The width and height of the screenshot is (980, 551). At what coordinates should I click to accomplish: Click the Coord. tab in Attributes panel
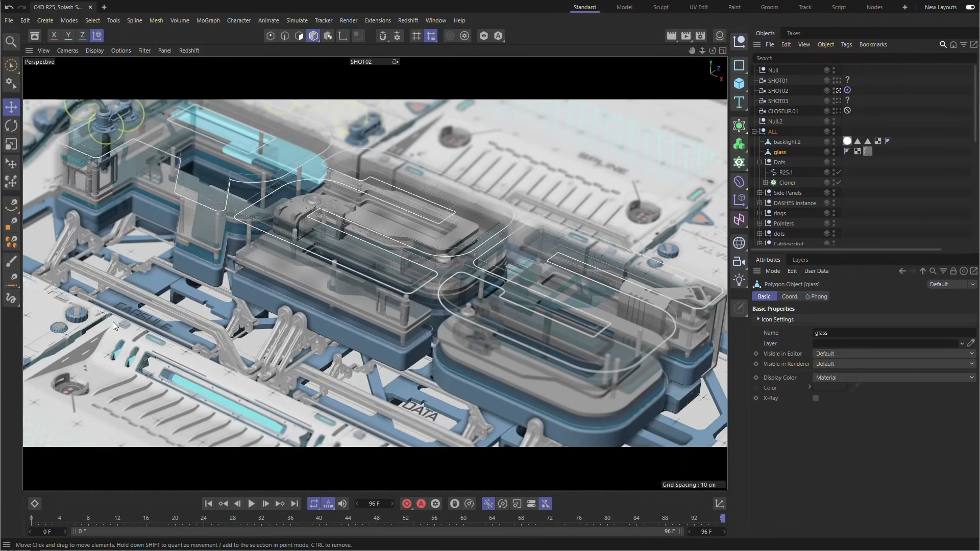pos(790,296)
